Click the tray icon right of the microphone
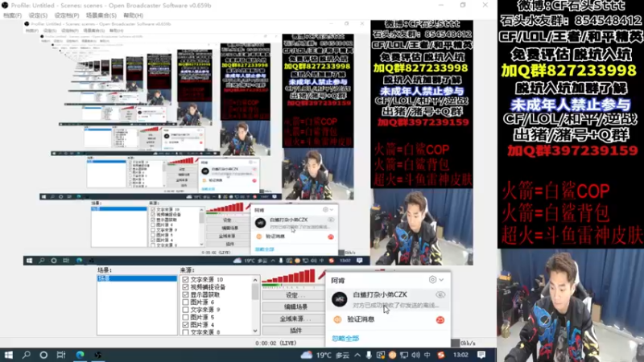 tap(380, 355)
